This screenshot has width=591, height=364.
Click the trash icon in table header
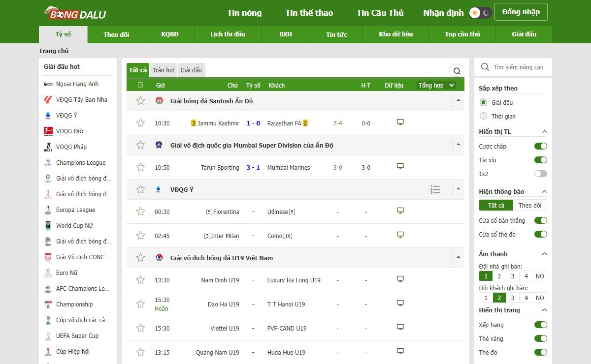tap(140, 85)
